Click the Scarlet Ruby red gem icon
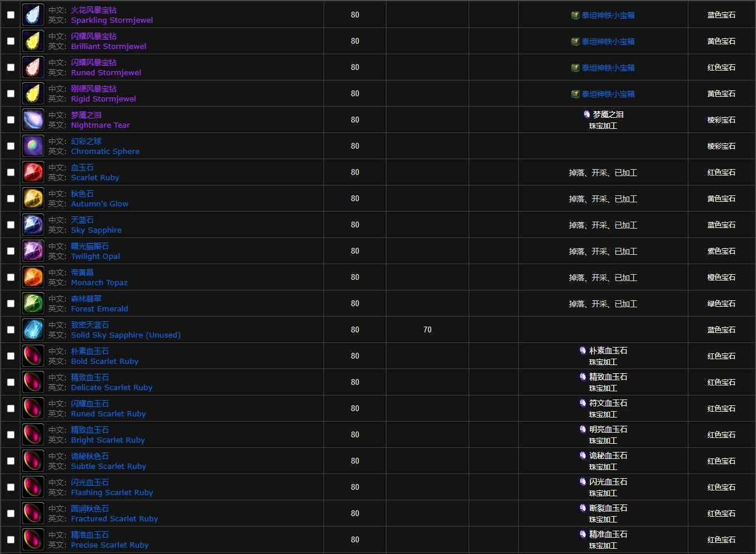756x554 pixels. pos(33,172)
